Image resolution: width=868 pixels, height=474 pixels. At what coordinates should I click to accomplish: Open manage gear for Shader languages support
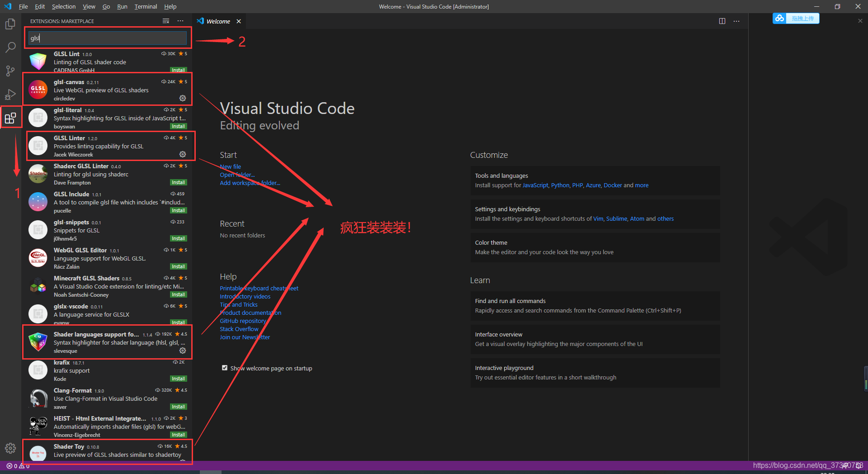[x=183, y=351]
